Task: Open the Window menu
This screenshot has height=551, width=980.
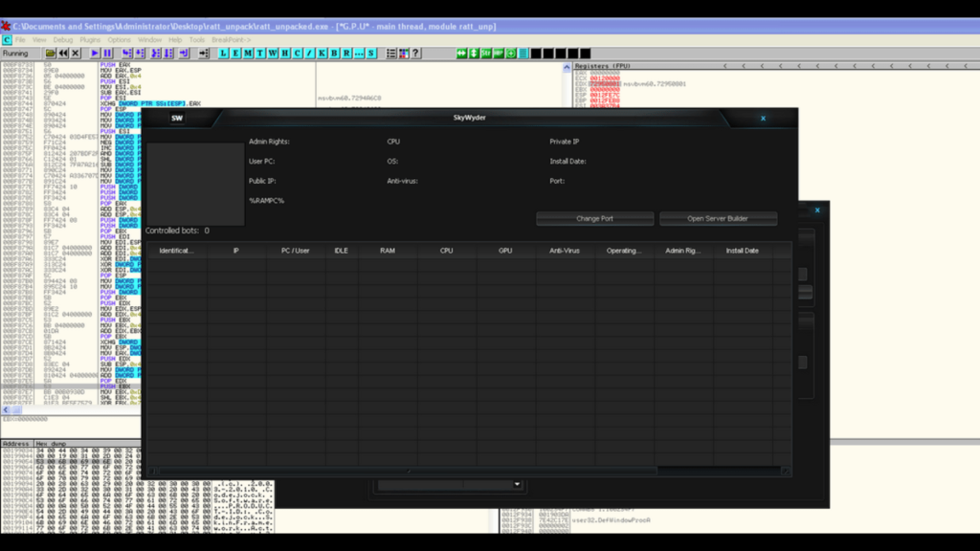Action: pos(150,40)
